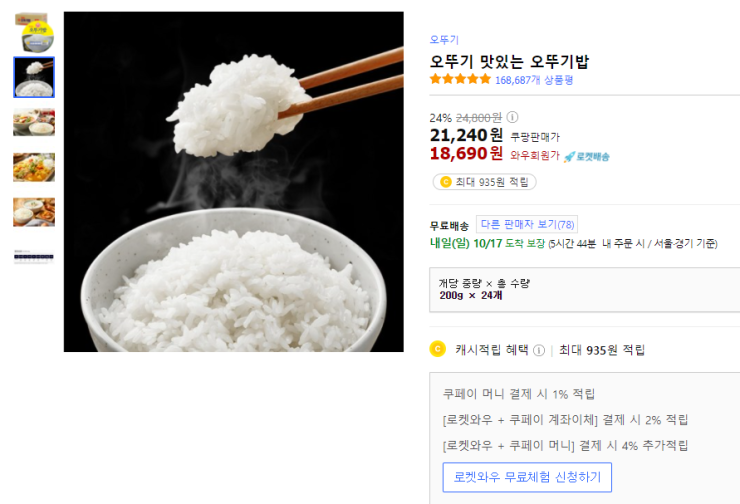Select the third thumbnail showing side dishes
Screen dimensions: 740x504
coord(34,122)
